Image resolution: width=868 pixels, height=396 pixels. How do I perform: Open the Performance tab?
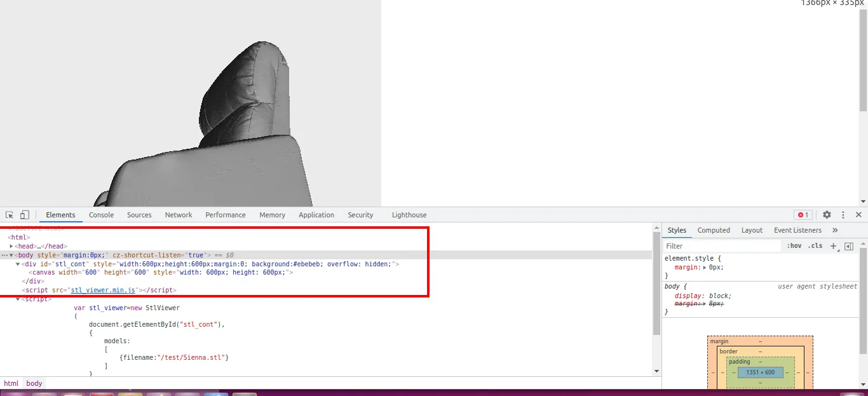[x=226, y=215]
